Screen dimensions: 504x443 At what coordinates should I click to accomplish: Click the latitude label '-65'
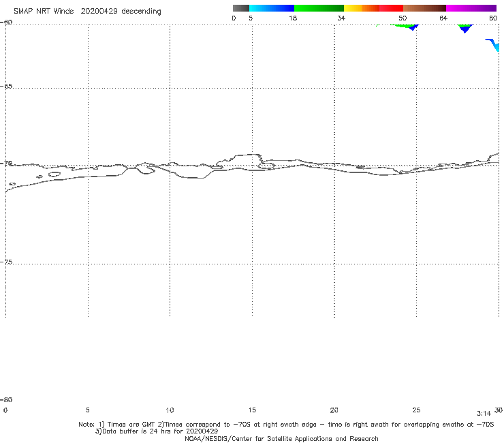6,87
